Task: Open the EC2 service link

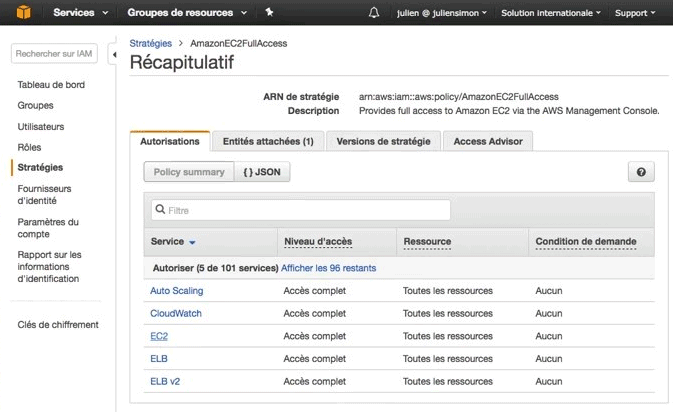Action: coord(159,336)
